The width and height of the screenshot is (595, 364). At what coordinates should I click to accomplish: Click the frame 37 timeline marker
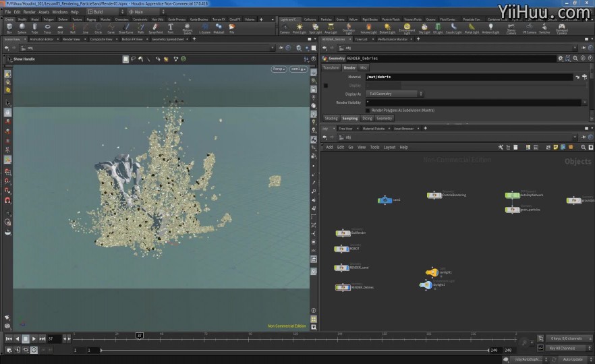139,336
